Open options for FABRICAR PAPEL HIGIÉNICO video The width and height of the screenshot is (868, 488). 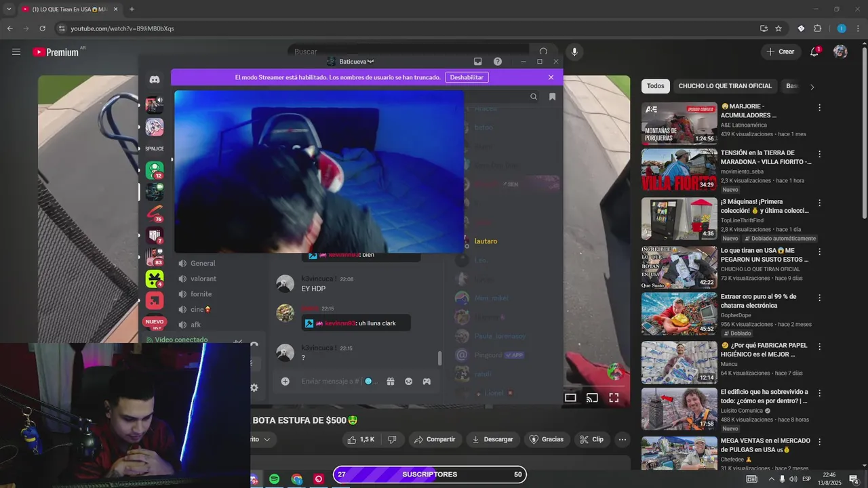(x=819, y=346)
